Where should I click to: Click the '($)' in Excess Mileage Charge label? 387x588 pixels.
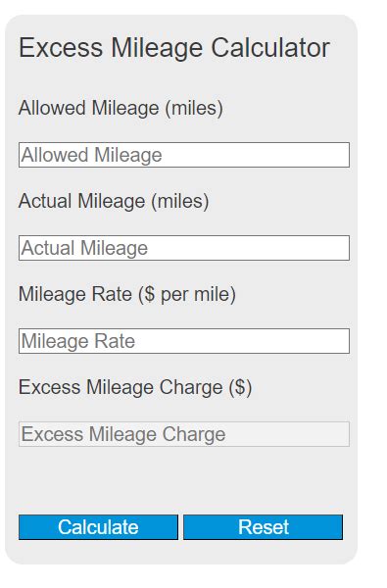(240, 387)
